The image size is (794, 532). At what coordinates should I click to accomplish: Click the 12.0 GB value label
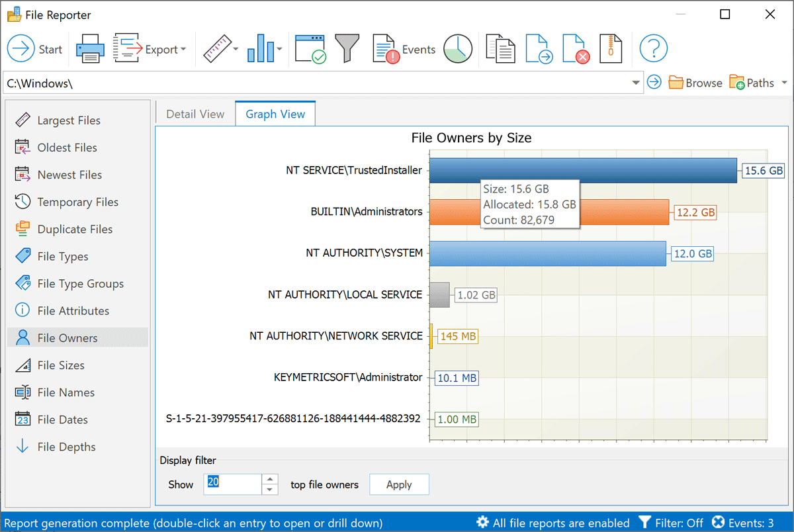click(693, 253)
